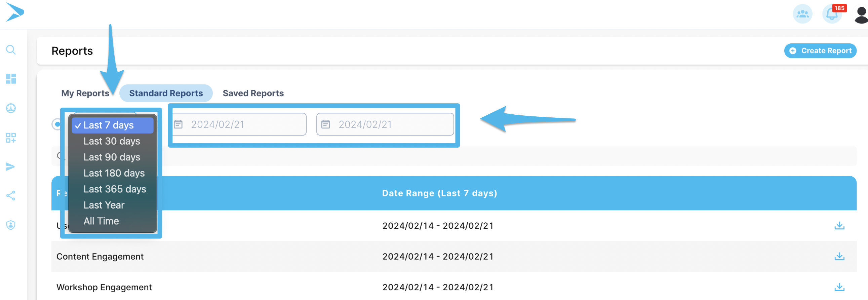Open the user profile avatar icon
Image resolution: width=868 pixels, height=300 pixels.
tap(861, 15)
